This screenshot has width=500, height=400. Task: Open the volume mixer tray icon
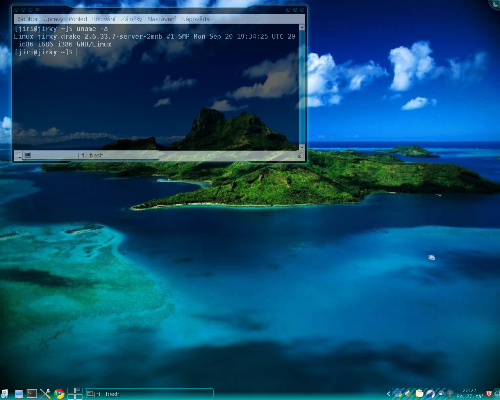[409, 394]
